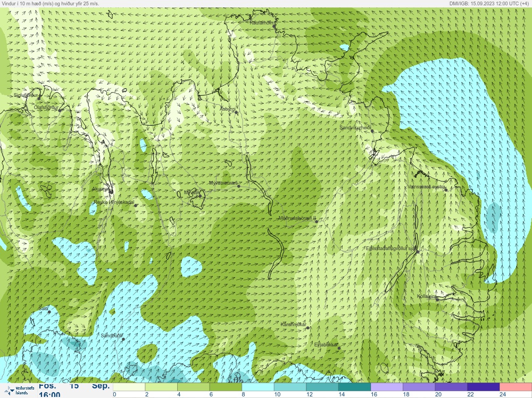Click the 'Fös.' weekday text

tap(47, 386)
